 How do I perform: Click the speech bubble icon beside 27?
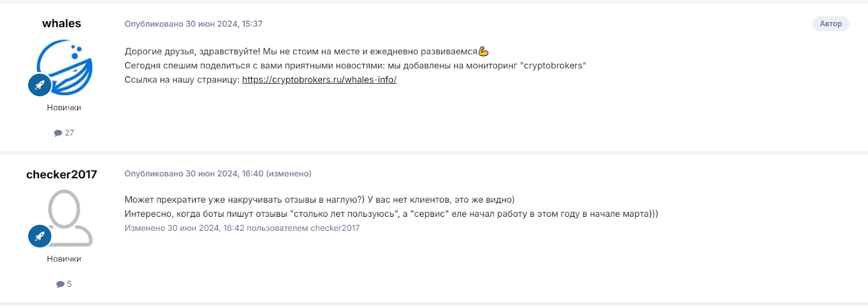58,133
